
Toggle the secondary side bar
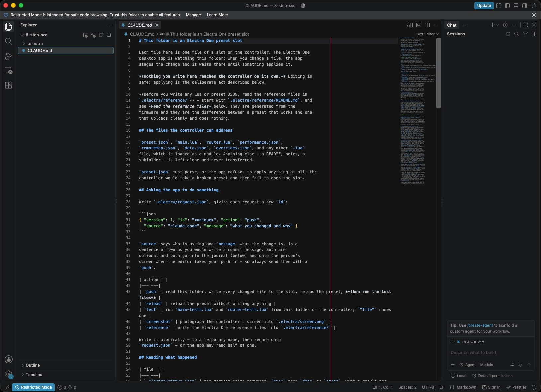(525, 6)
